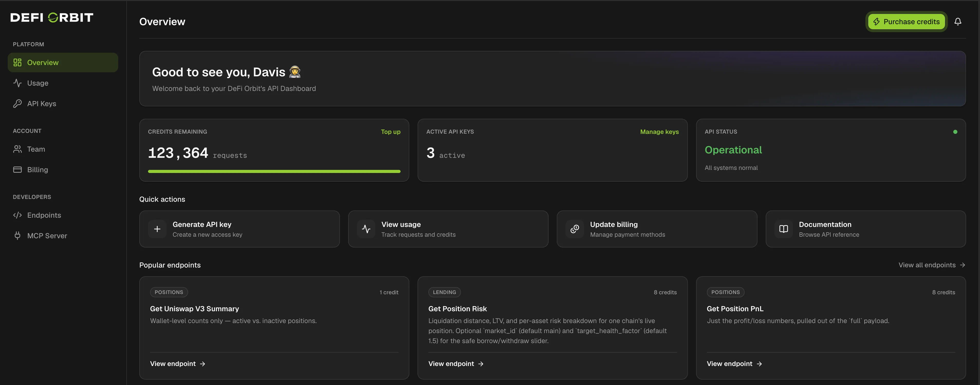Click the All systems normal text

click(731, 168)
